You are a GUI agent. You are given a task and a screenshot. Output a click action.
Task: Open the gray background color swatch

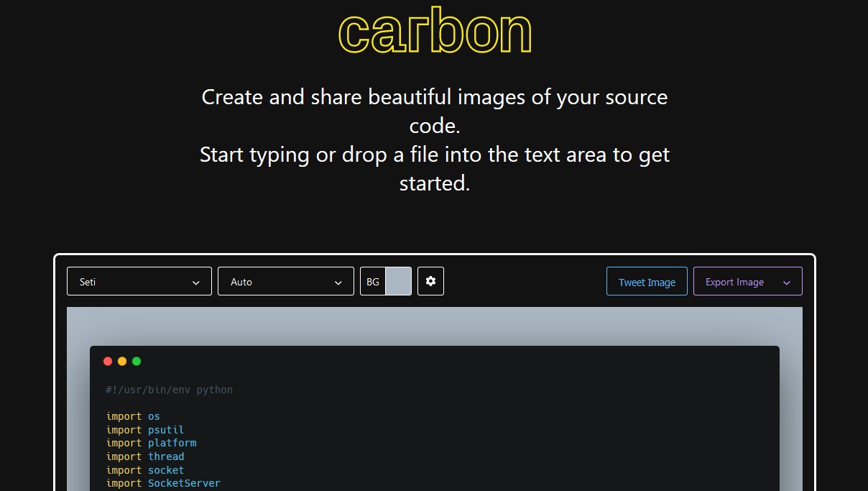399,281
